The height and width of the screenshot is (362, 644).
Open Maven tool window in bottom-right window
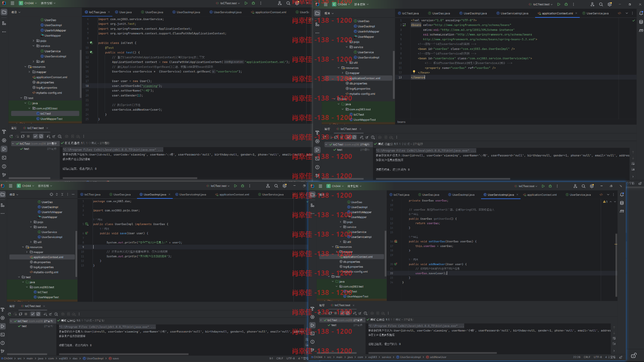click(622, 211)
